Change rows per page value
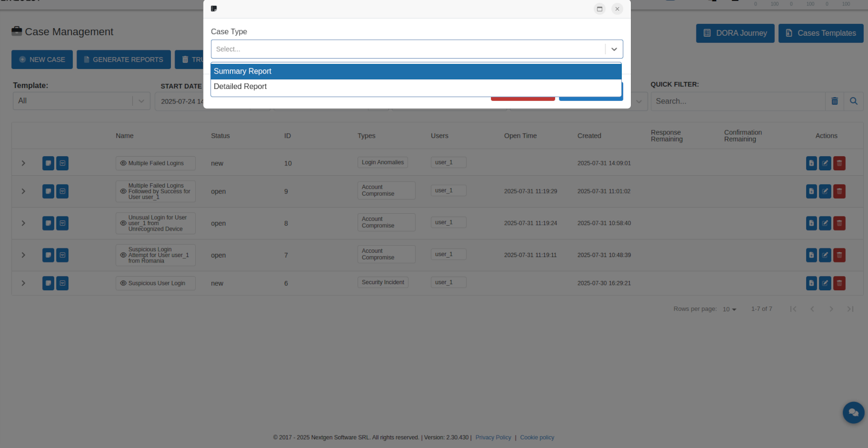The image size is (868, 448). point(729,309)
